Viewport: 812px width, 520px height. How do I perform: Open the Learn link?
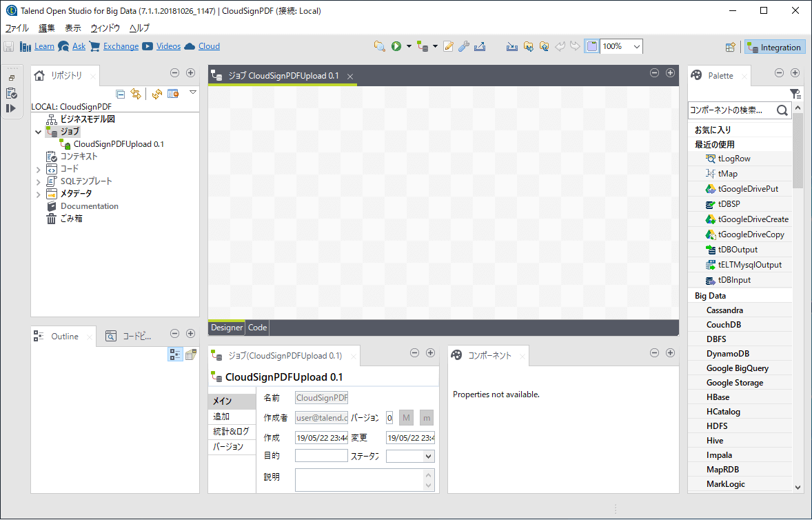[44, 46]
